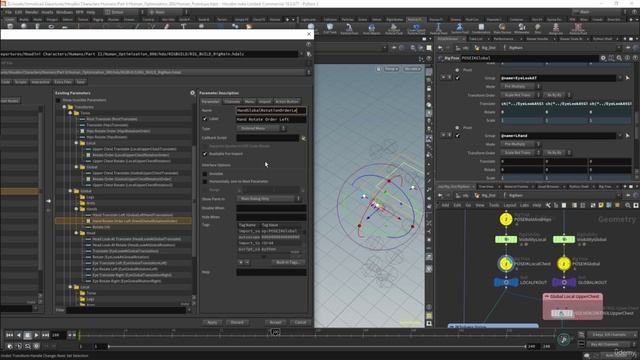The height and width of the screenshot is (360, 640).
Task: Toggle the Label checkbox
Action: pyautogui.click(x=205, y=119)
